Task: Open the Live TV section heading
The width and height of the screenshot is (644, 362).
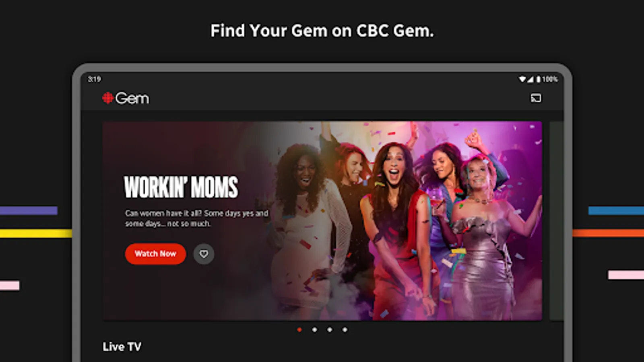Action: click(x=122, y=347)
